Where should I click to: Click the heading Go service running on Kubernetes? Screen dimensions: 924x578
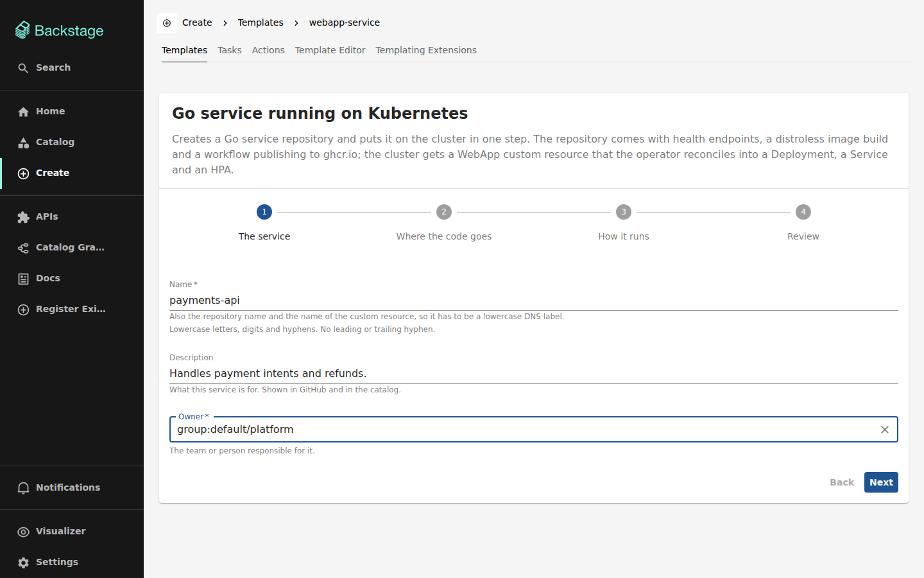coord(320,113)
